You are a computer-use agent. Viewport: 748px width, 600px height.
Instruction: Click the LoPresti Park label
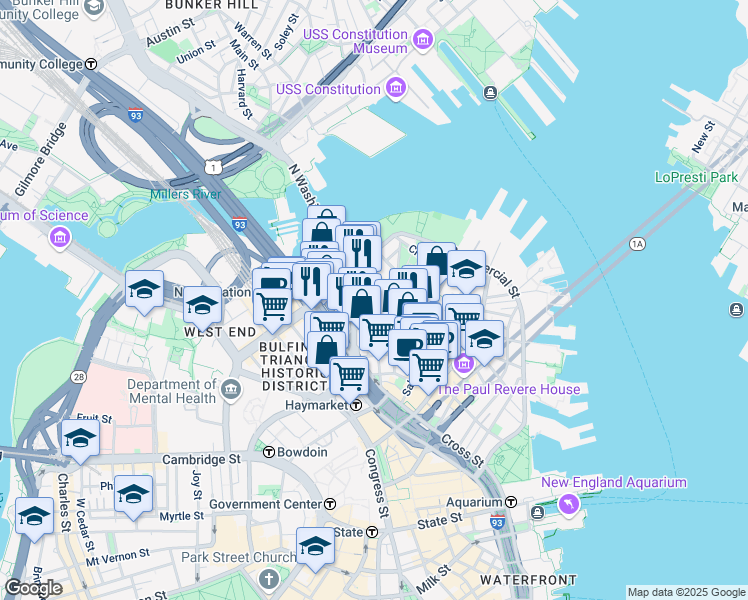[x=696, y=177]
